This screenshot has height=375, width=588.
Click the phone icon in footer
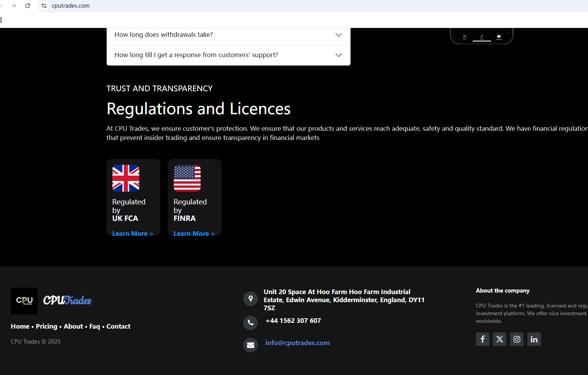click(250, 322)
